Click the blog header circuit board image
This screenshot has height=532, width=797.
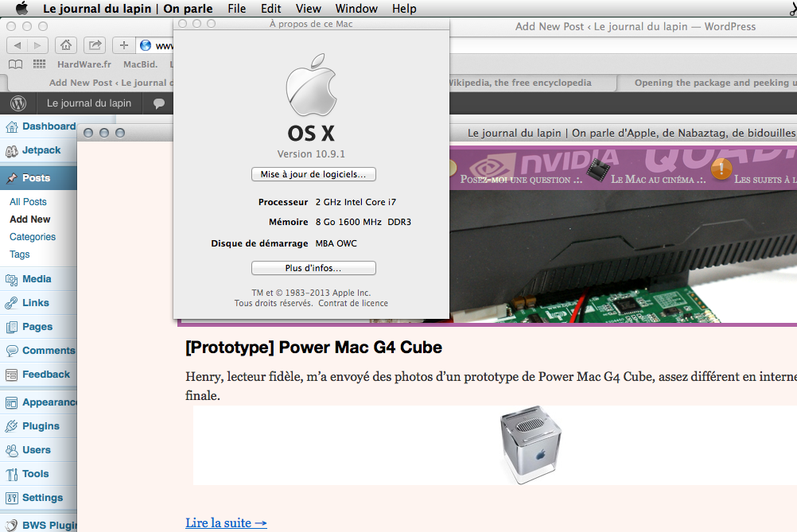[623, 257]
